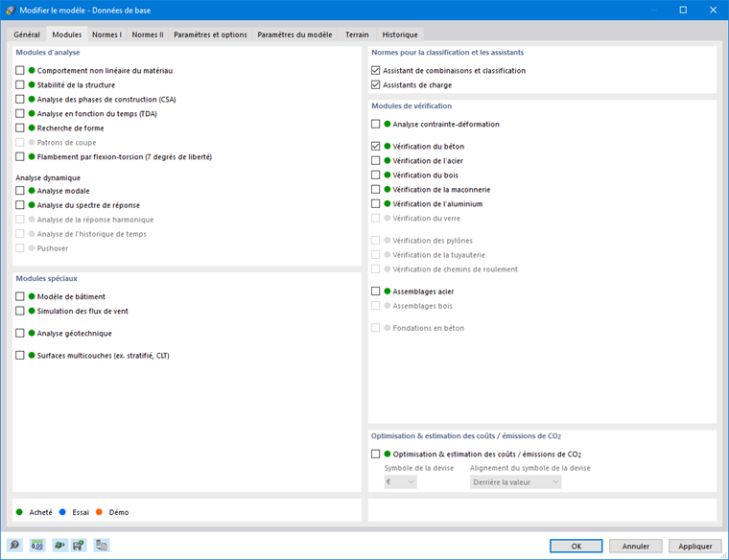
Task: Click Fondations en béton label
Action: pyautogui.click(x=428, y=328)
